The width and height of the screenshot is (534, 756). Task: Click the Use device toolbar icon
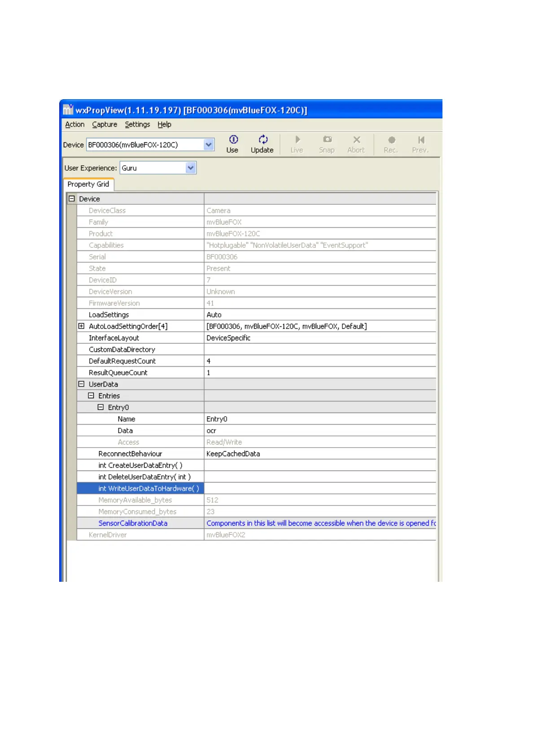(233, 140)
